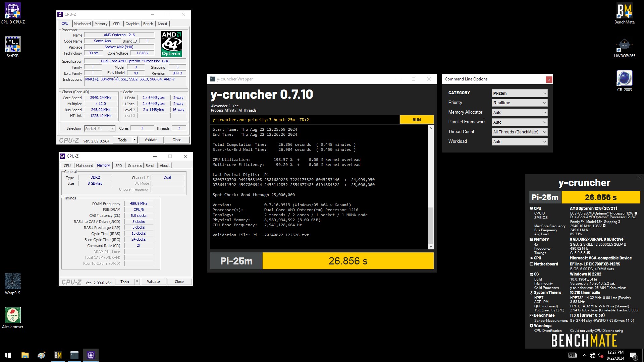
Task: Switch to CPU tab in bottom CPU-Z window
Action: coord(67,166)
